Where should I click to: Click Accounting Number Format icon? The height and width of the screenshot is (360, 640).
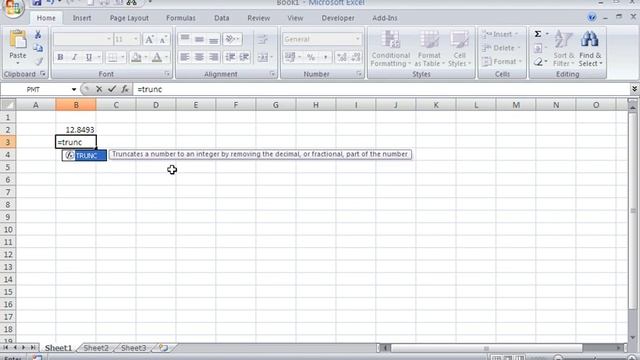290,57
